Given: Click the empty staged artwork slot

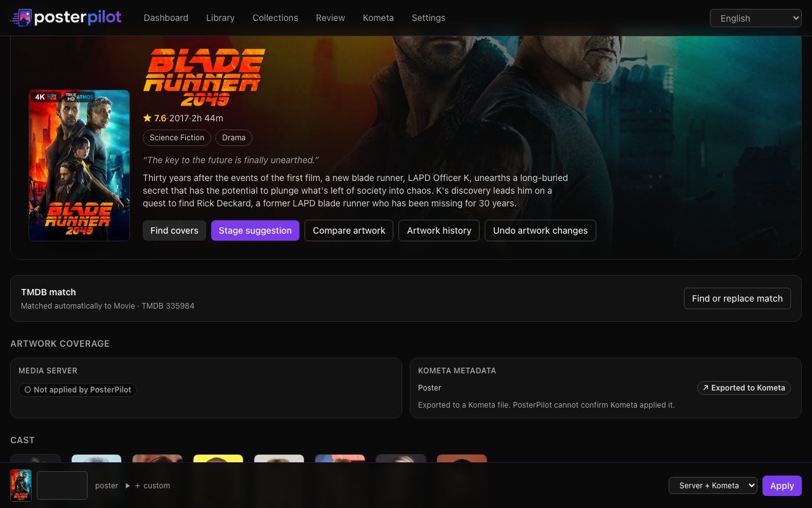Looking at the screenshot, I should click(62, 486).
